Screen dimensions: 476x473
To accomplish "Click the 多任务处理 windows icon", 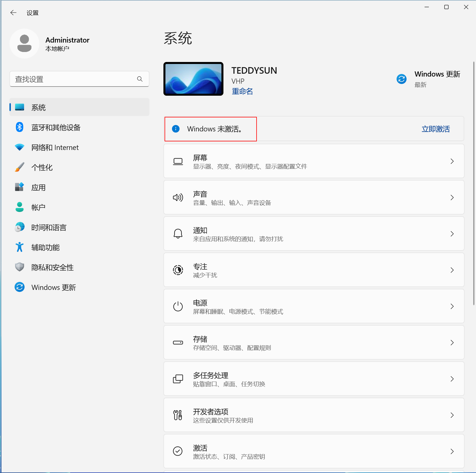I will pyautogui.click(x=178, y=379).
